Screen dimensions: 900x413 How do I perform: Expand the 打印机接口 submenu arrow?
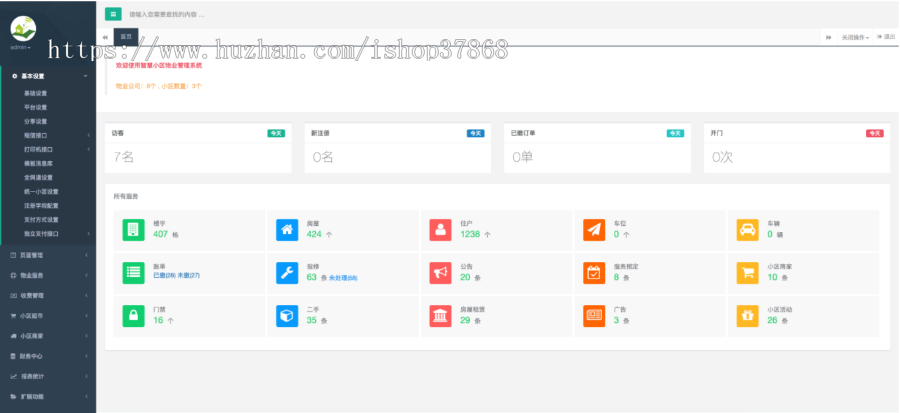(x=89, y=149)
